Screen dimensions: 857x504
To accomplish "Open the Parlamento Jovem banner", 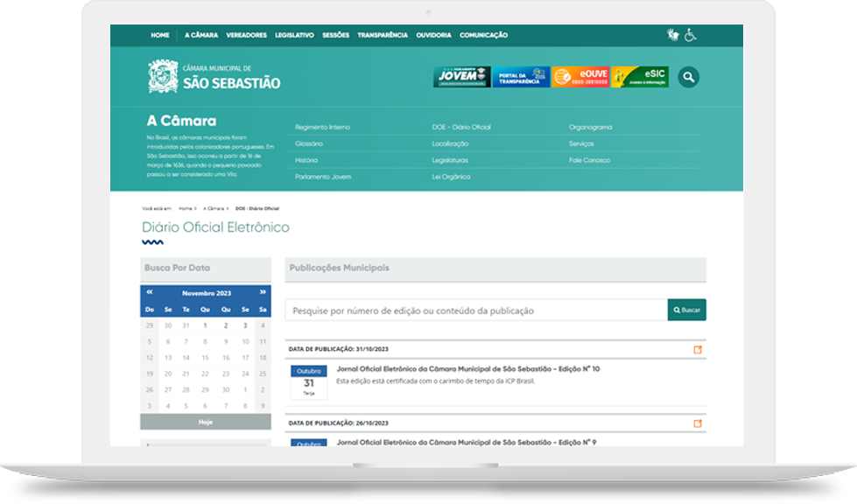I will tap(461, 77).
